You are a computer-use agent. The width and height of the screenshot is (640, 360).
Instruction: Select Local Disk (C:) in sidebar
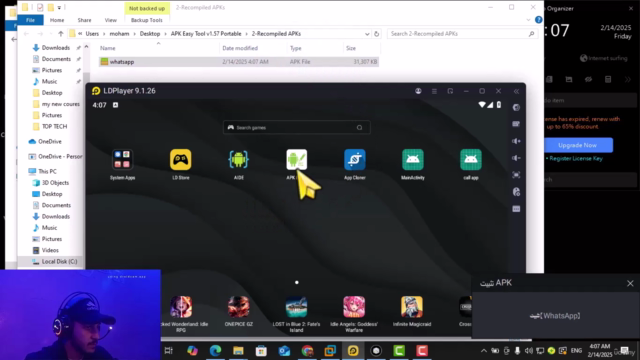pyautogui.click(x=59, y=262)
